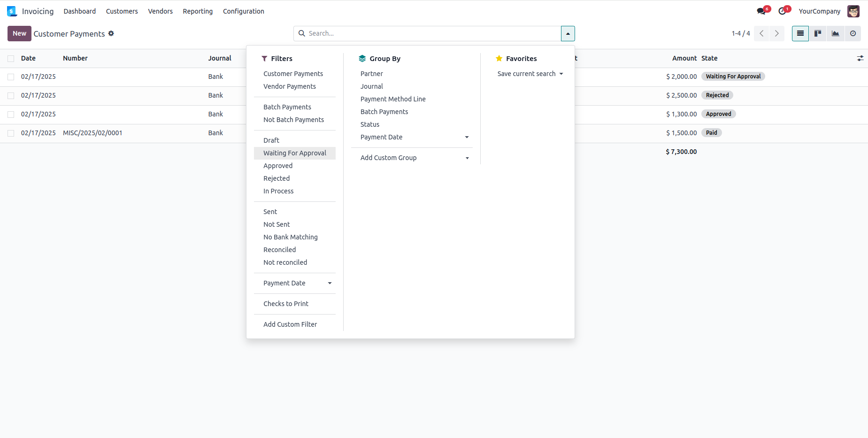Switch to kanban view
This screenshot has width=868, height=438.
click(818, 33)
